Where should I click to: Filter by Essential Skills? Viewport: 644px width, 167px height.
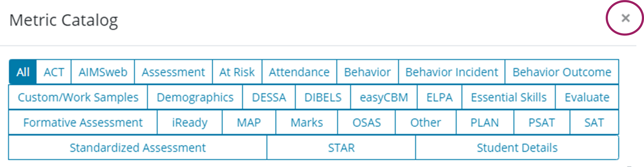click(x=509, y=97)
